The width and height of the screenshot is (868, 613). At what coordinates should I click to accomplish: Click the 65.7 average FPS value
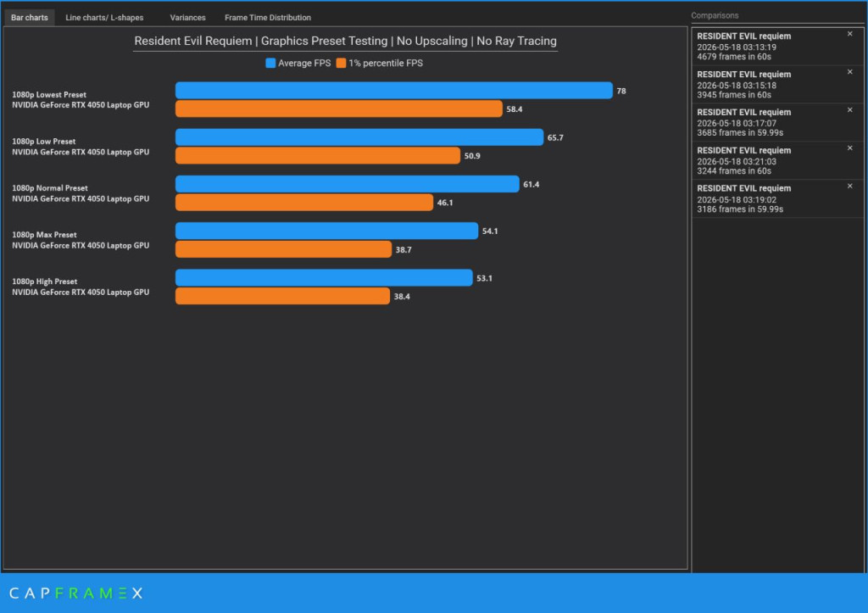[x=555, y=138]
